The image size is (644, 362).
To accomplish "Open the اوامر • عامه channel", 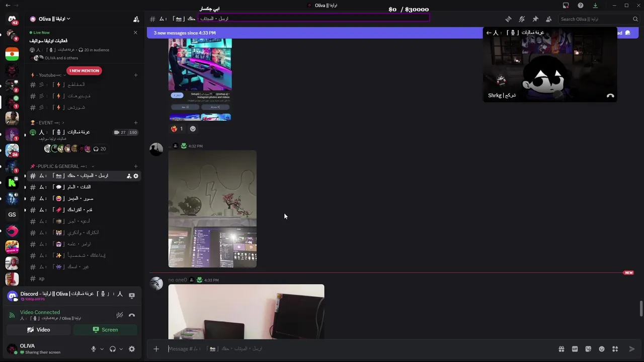I will point(84,244).
